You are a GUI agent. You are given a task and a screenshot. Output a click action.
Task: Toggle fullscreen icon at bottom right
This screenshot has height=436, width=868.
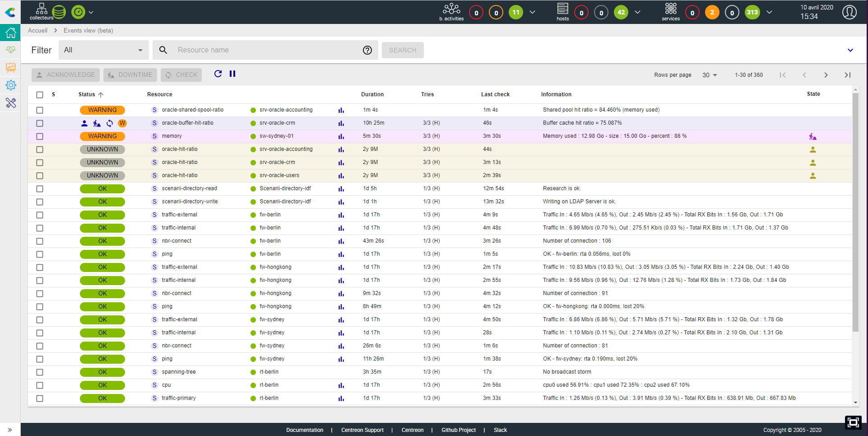pyautogui.click(x=853, y=422)
